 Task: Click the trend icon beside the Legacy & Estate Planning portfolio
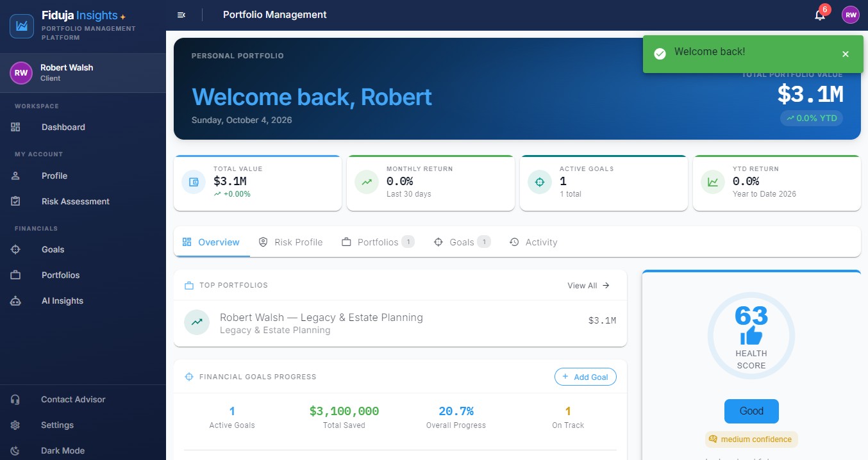coord(197,322)
